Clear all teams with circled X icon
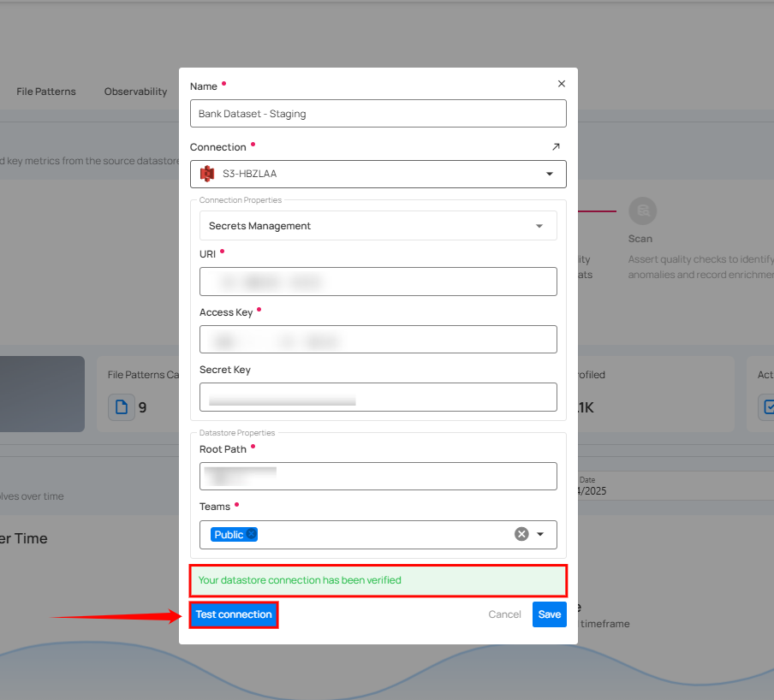774x700 pixels. (x=521, y=534)
